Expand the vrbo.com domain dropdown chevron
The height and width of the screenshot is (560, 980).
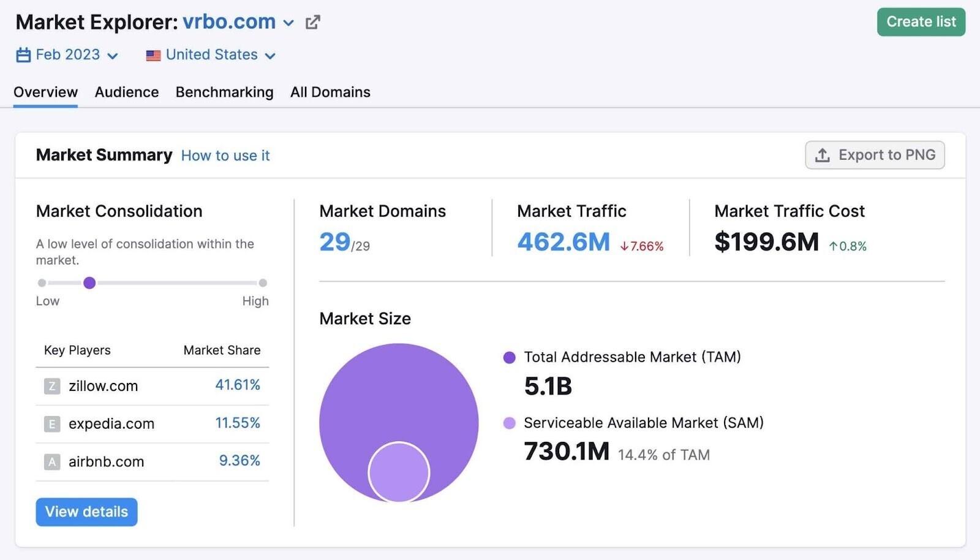pos(288,23)
